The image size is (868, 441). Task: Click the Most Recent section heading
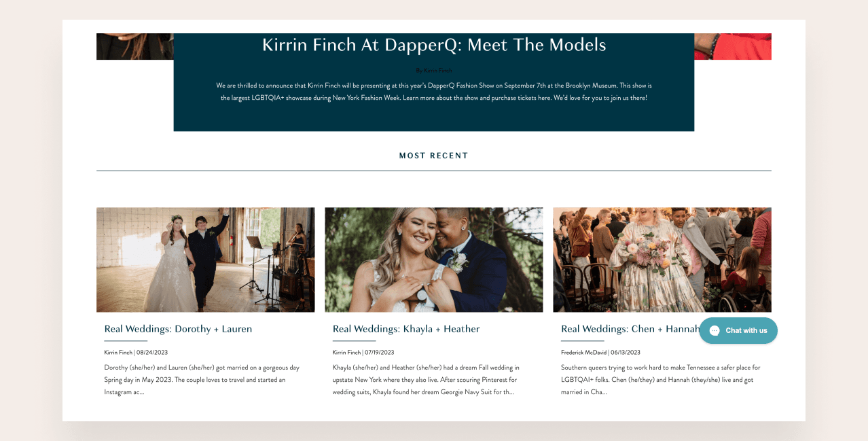(434, 156)
